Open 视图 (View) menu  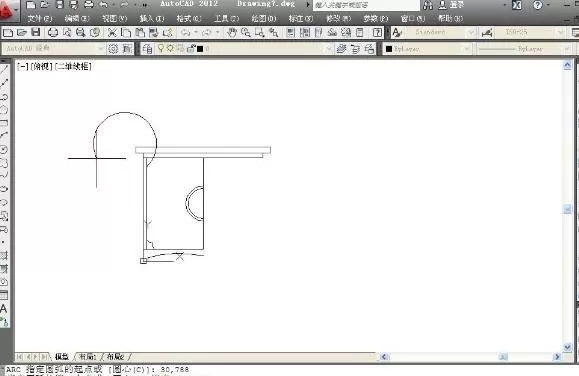(114, 18)
